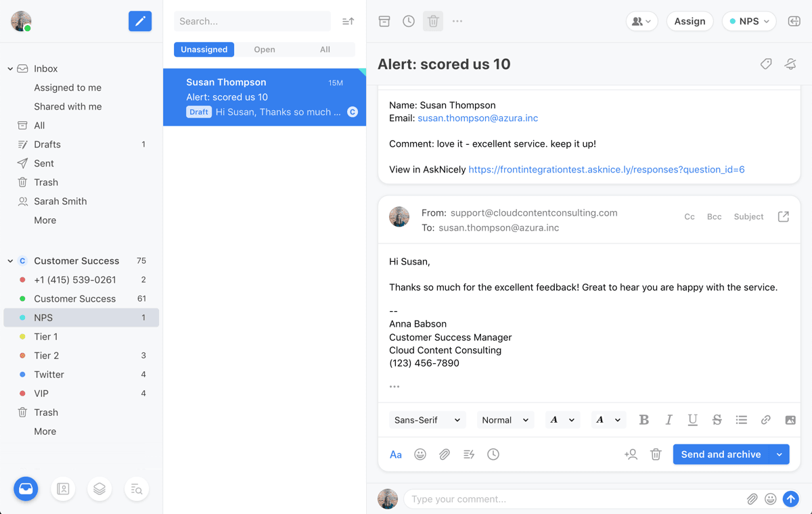The width and height of the screenshot is (812, 514).
Task: Click Send and archive
Action: click(x=720, y=454)
